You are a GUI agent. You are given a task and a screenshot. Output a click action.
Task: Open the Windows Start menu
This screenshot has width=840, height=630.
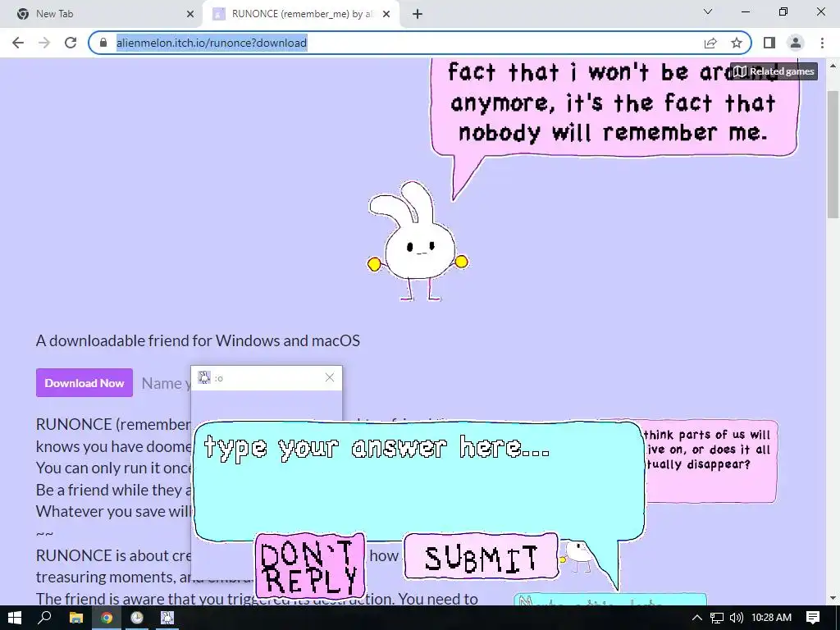point(15,618)
